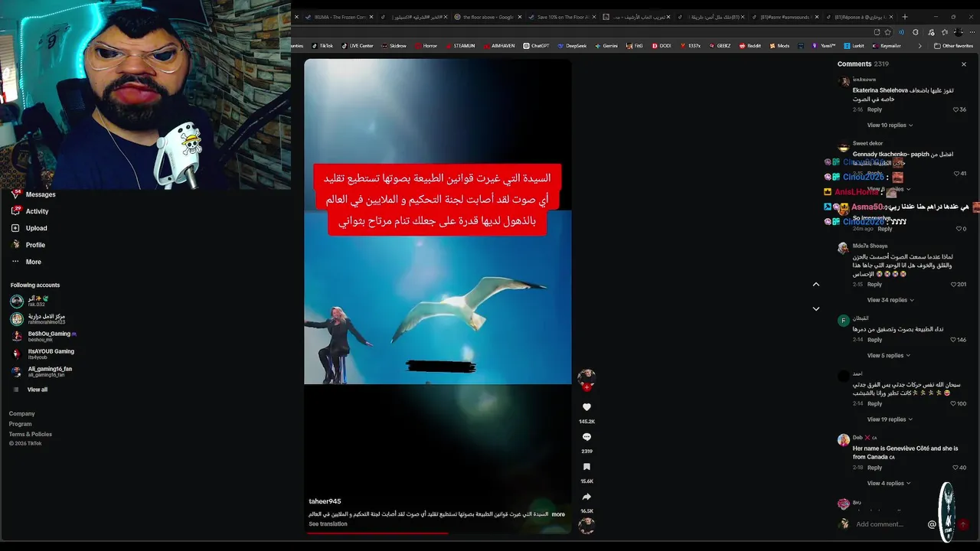
Task: Switch to the #asmr #asmrsounds tab
Action: (x=785, y=17)
